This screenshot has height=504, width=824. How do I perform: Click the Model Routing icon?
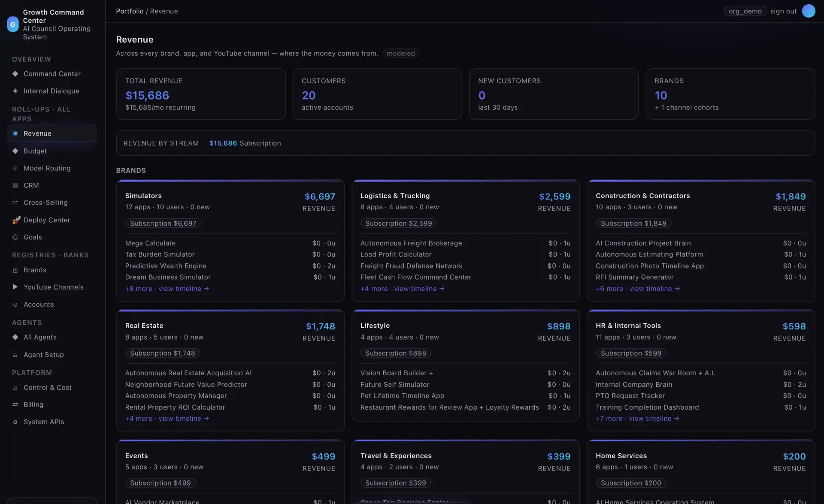click(15, 168)
